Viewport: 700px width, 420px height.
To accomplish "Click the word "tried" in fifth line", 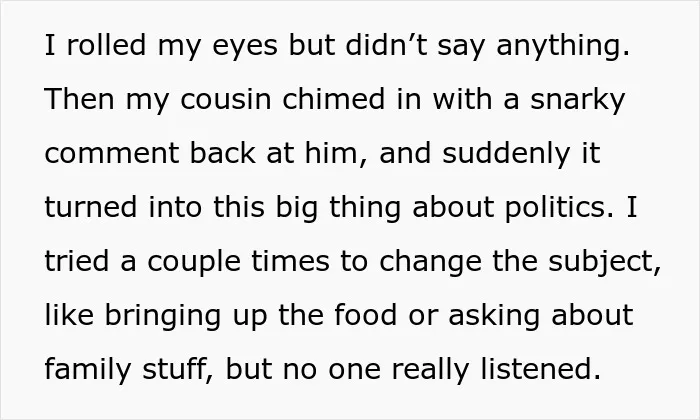I will pos(77,262).
